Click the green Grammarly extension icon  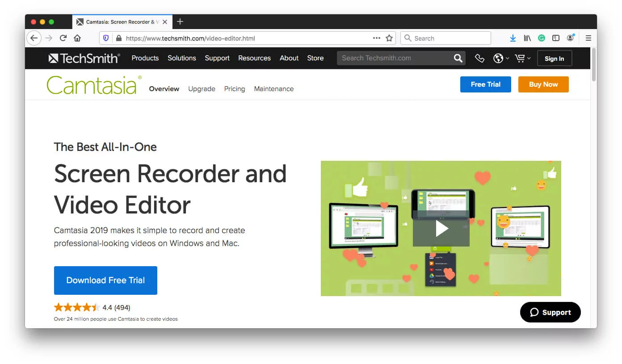542,38
